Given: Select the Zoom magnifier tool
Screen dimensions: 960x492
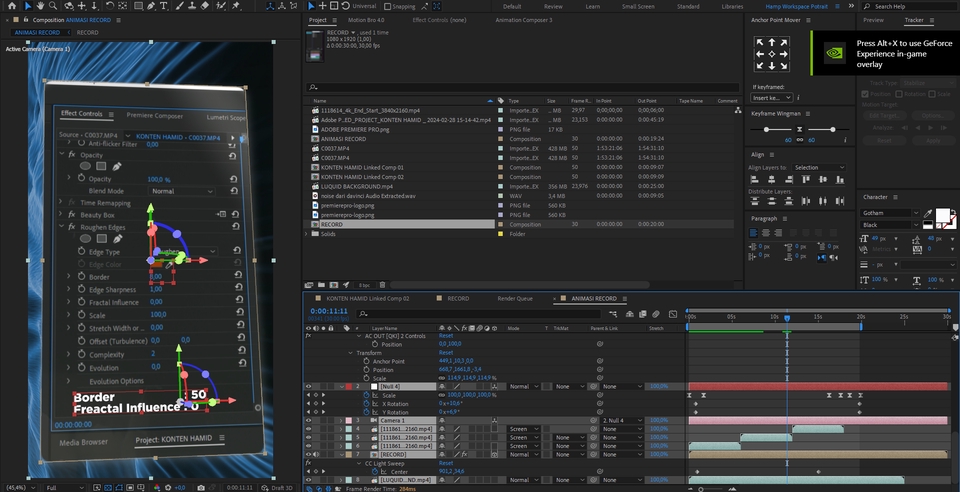Looking at the screenshot, I should pyautogui.click(x=53, y=6).
